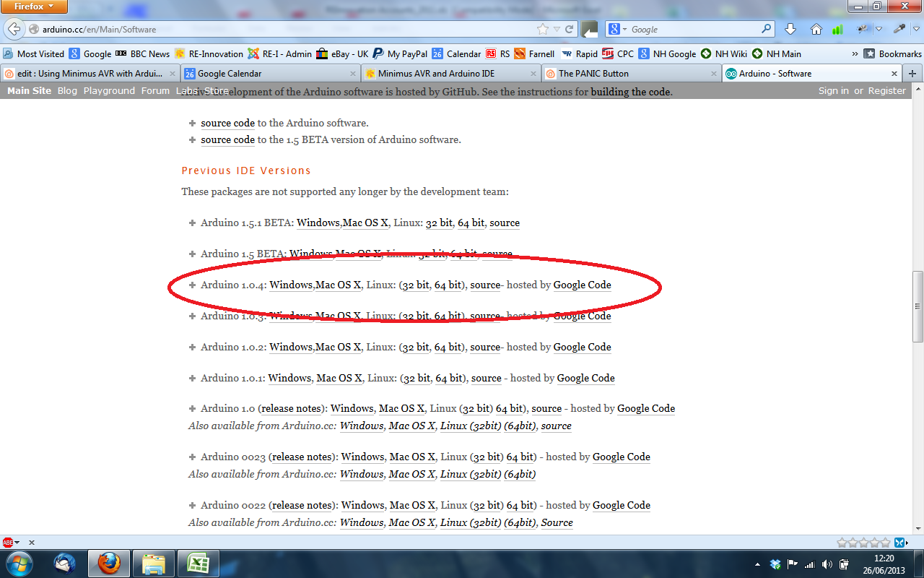Go back using the browser back arrow
Screen dimensions: 924x578
click(x=14, y=30)
